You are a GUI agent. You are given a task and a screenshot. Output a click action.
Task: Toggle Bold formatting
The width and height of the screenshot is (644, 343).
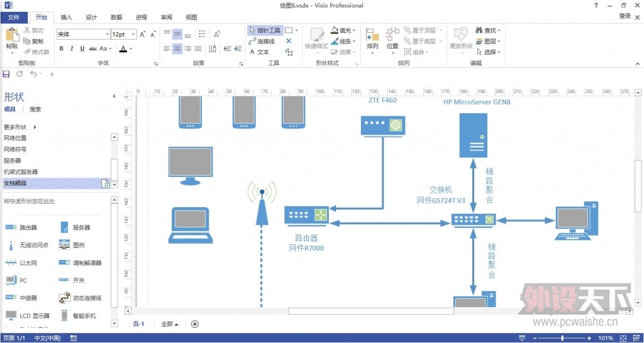(x=61, y=48)
